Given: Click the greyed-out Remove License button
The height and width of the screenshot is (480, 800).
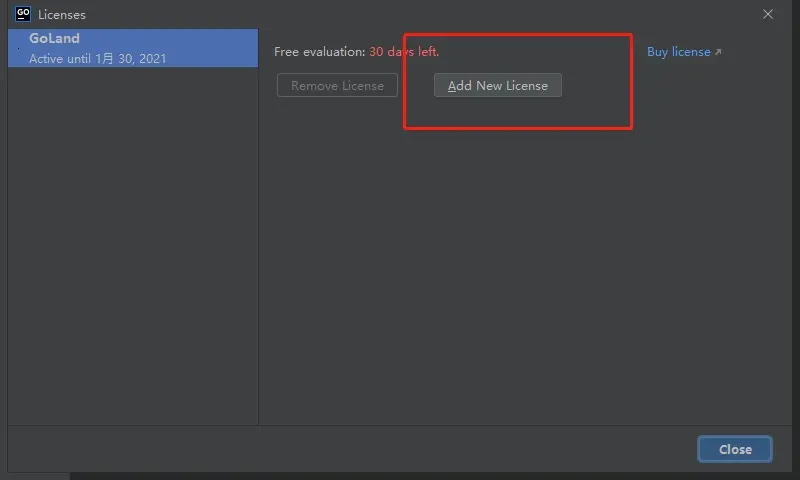Looking at the screenshot, I should click(x=337, y=86).
